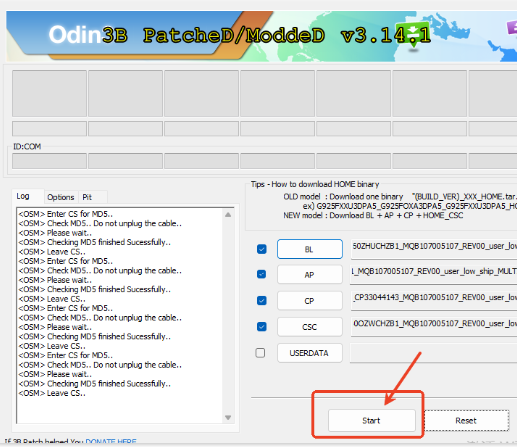Open the DONATE HERE link
This screenshot has width=517, height=447.
pos(111,442)
